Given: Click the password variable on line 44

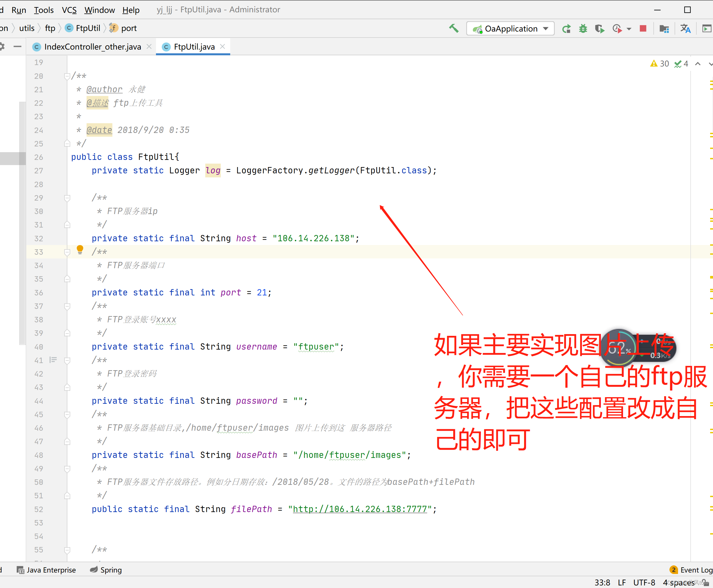Looking at the screenshot, I should [257, 401].
